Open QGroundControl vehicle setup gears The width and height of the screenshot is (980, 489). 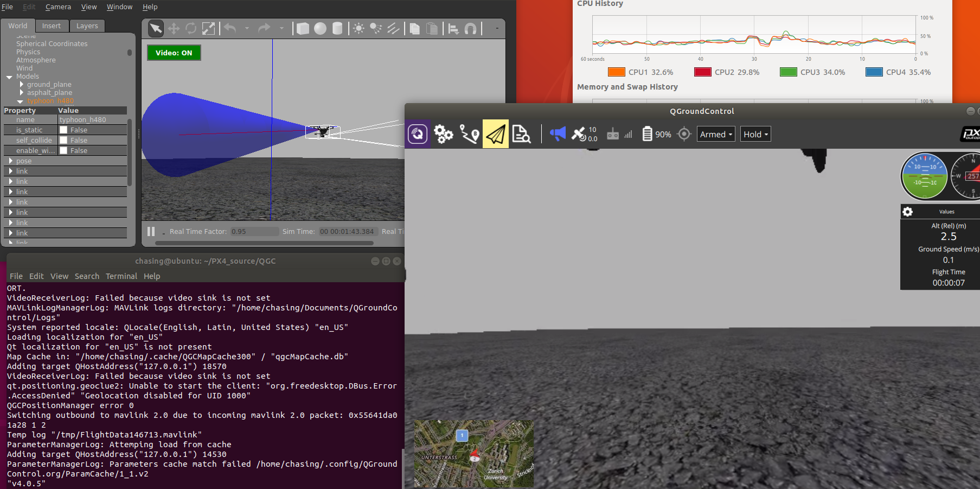(x=444, y=134)
